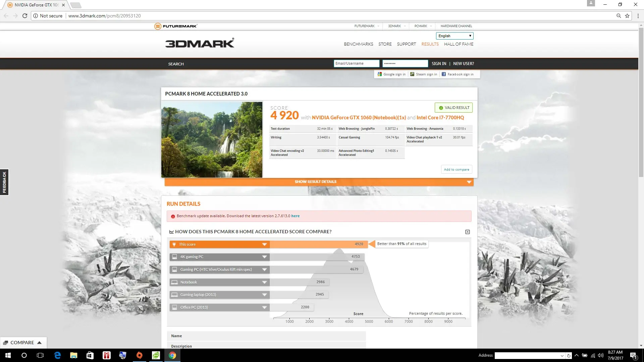
Task: Expand the Notebook comparison dropdown
Action: point(264,282)
